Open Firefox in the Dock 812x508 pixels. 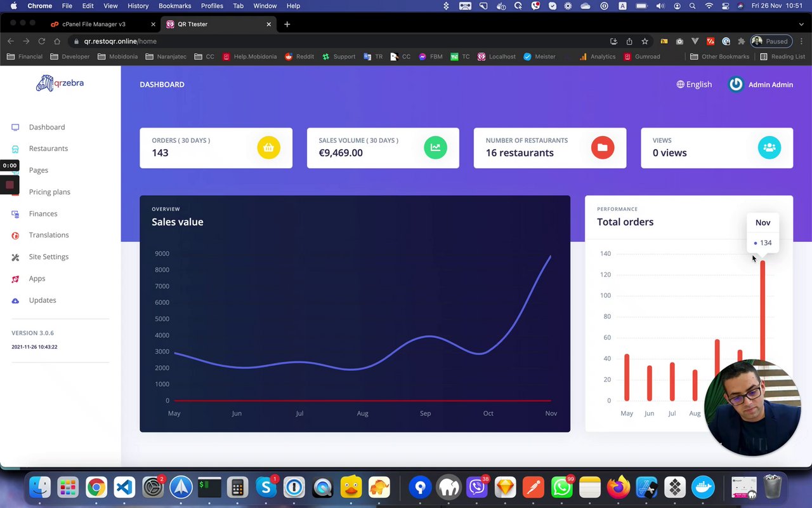pos(618,488)
